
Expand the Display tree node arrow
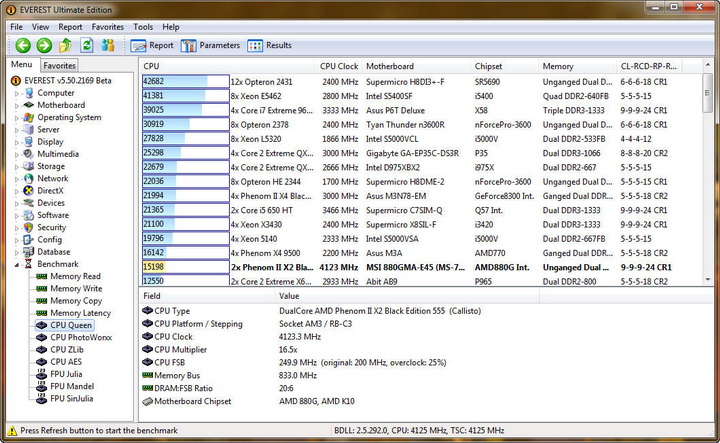click(x=17, y=142)
